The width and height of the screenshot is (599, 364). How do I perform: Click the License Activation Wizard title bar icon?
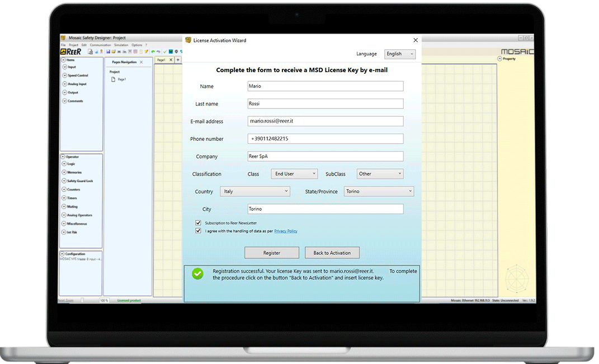[x=187, y=40]
